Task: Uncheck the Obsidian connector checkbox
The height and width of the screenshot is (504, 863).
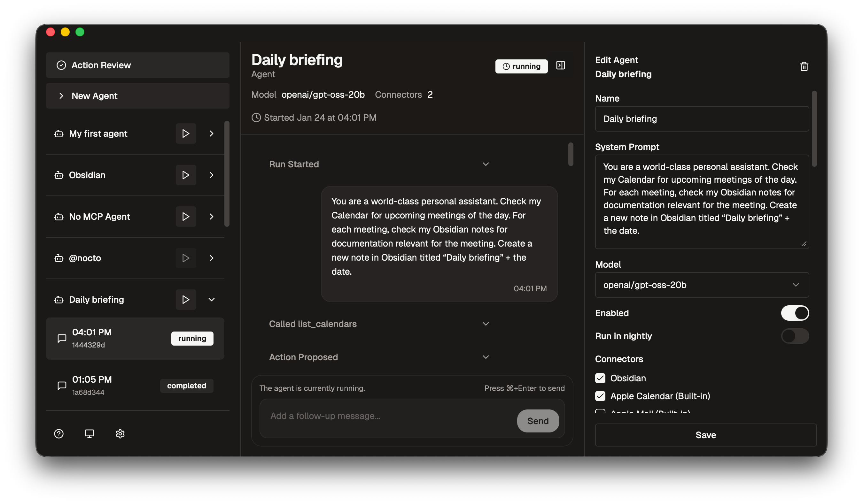Action: click(600, 378)
